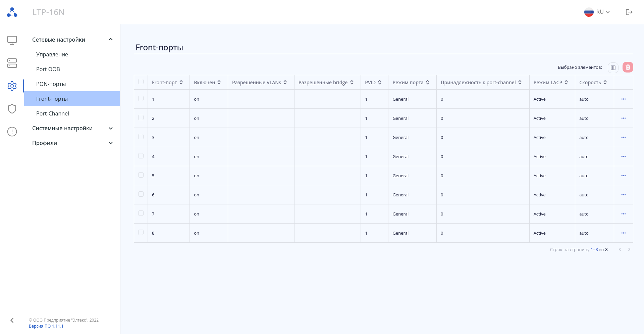This screenshot has width=644, height=334.
Task: Open the settings gear sidebar icon
Action: point(12,86)
